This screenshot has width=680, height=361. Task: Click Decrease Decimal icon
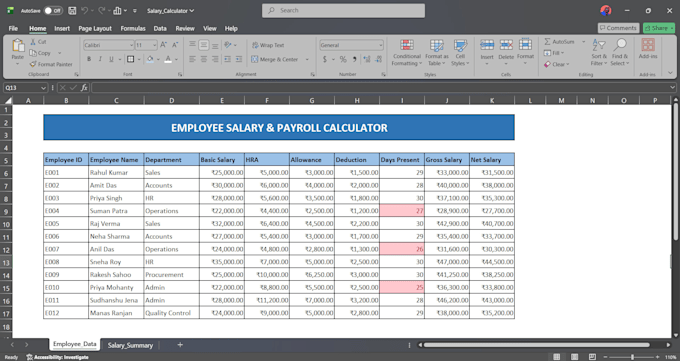(379, 59)
